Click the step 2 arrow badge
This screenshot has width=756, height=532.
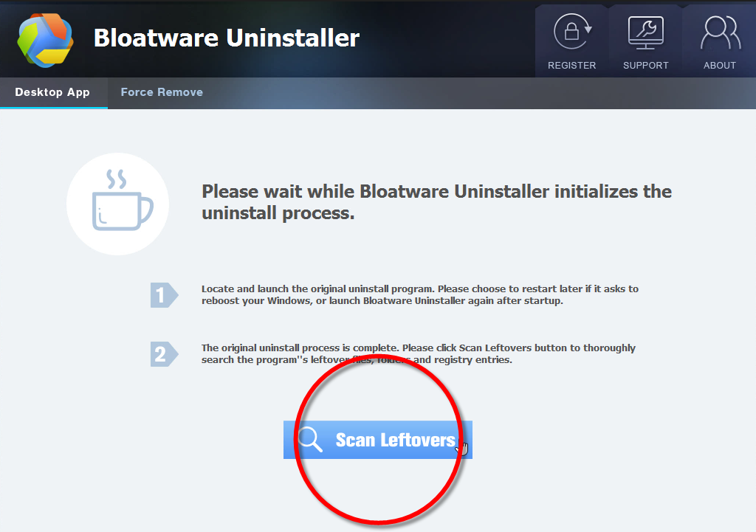pyautogui.click(x=165, y=354)
